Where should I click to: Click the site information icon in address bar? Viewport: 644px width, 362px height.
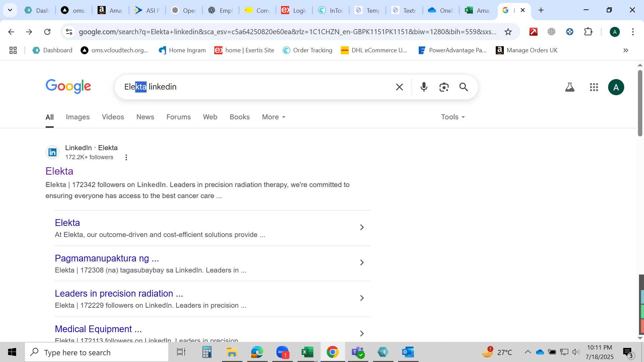69,32
